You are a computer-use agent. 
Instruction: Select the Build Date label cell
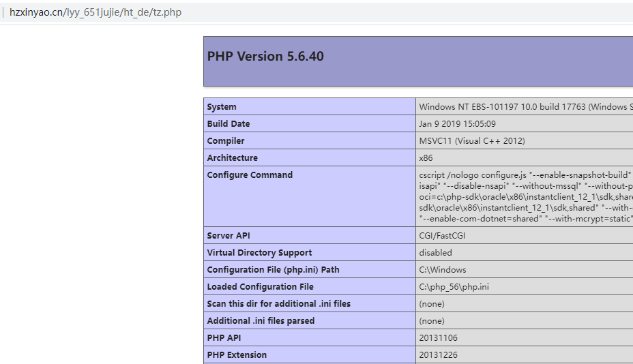point(229,124)
